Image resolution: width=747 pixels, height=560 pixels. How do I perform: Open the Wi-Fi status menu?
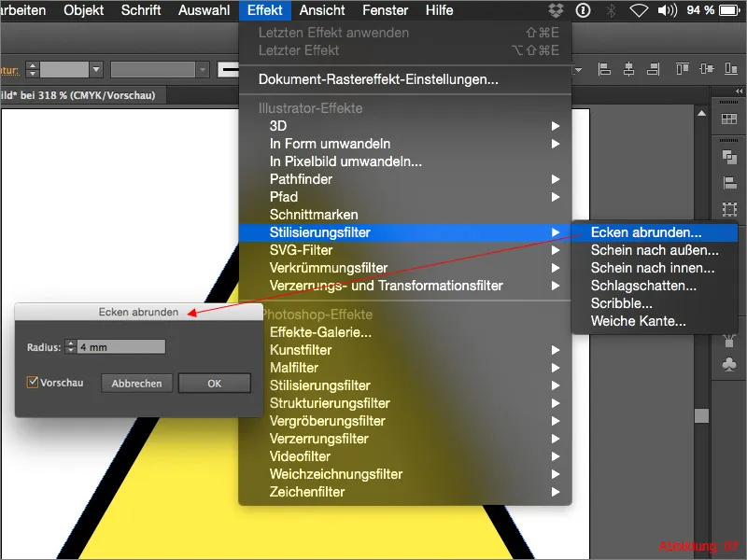click(639, 10)
